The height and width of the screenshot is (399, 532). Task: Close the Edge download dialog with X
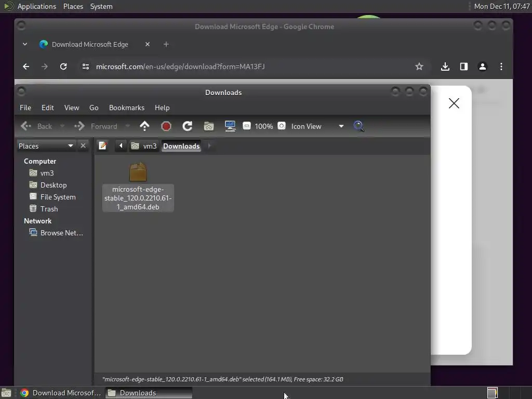tap(454, 103)
